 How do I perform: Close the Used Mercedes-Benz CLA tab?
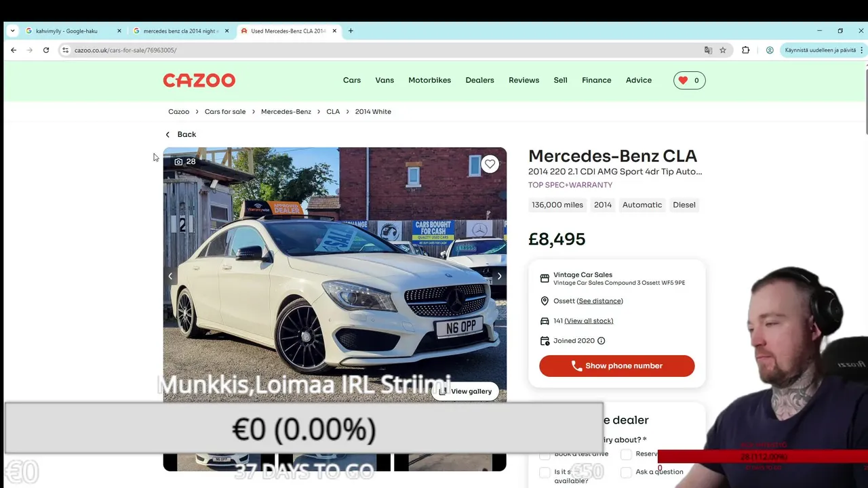334,30
